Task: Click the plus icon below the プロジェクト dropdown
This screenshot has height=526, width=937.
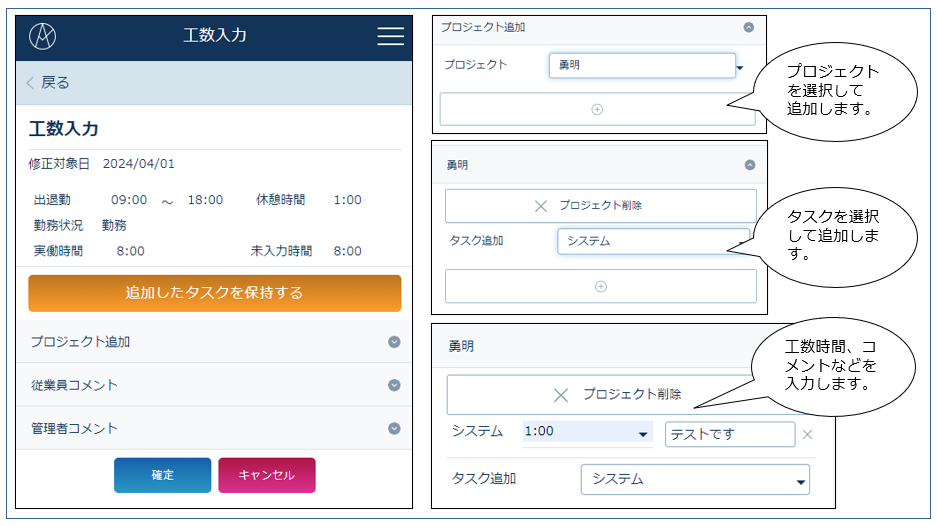Action: tap(597, 110)
